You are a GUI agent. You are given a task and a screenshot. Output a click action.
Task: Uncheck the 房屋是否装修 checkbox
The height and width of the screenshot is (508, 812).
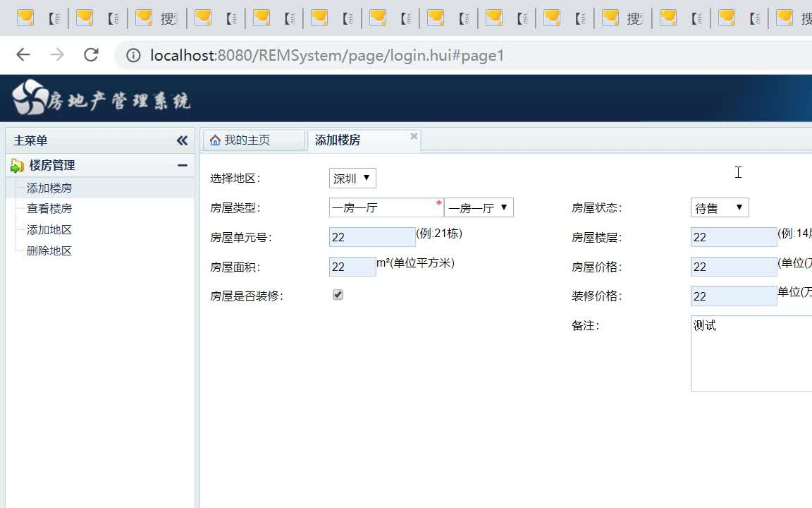[x=337, y=294]
